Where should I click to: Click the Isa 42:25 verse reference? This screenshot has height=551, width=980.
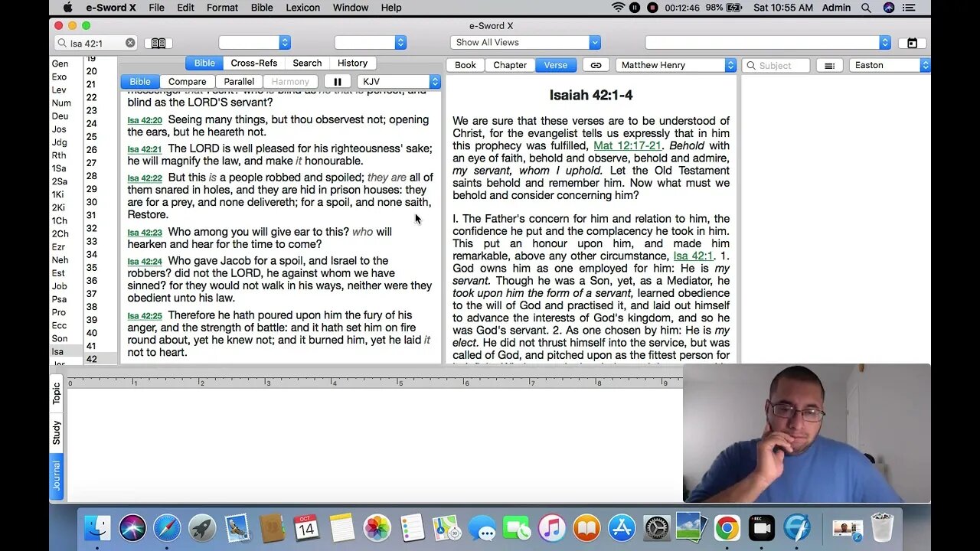[x=145, y=316]
